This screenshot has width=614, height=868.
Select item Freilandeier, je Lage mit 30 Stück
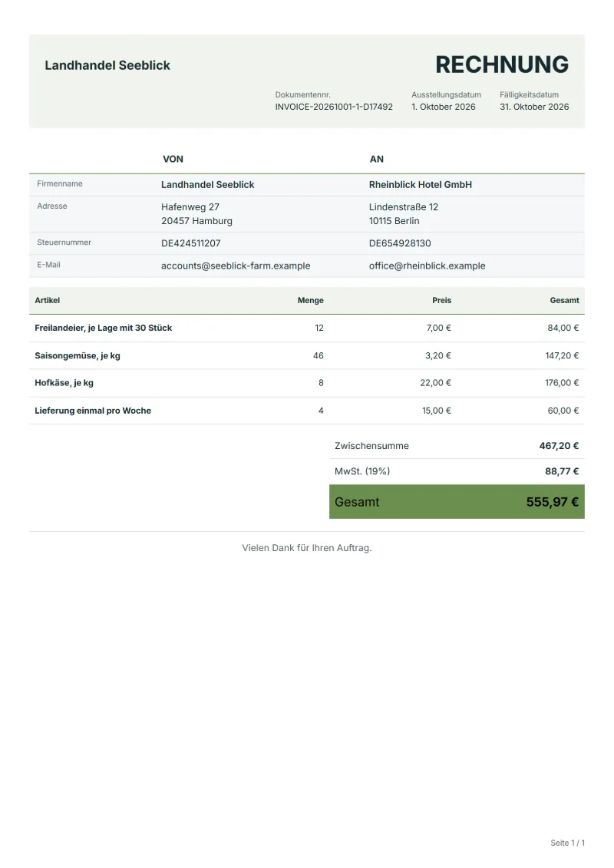point(104,328)
